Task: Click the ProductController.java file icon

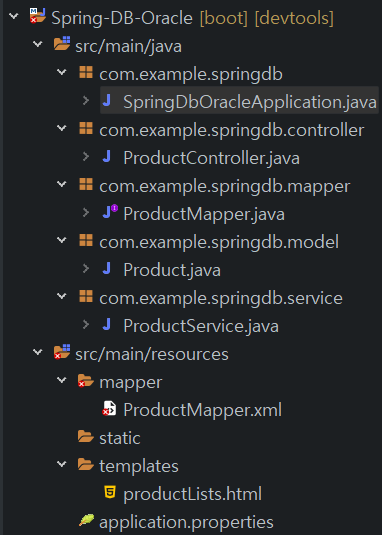Action: (107, 156)
